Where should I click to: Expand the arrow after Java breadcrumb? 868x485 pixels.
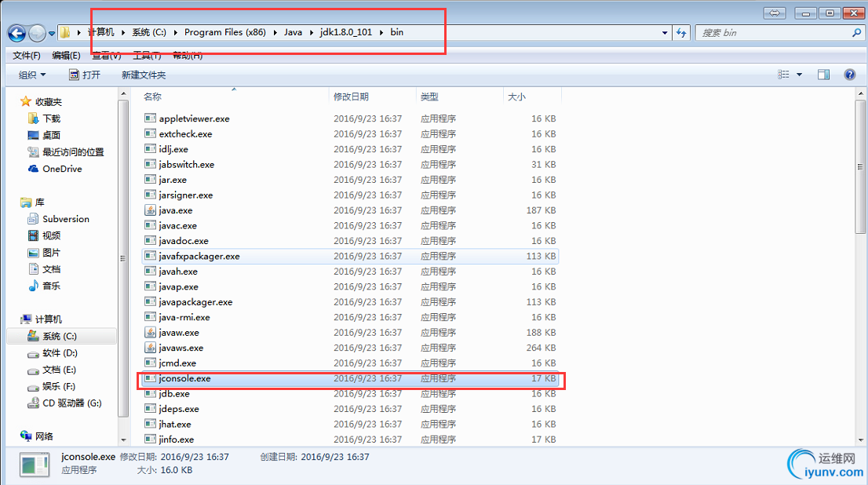[311, 32]
